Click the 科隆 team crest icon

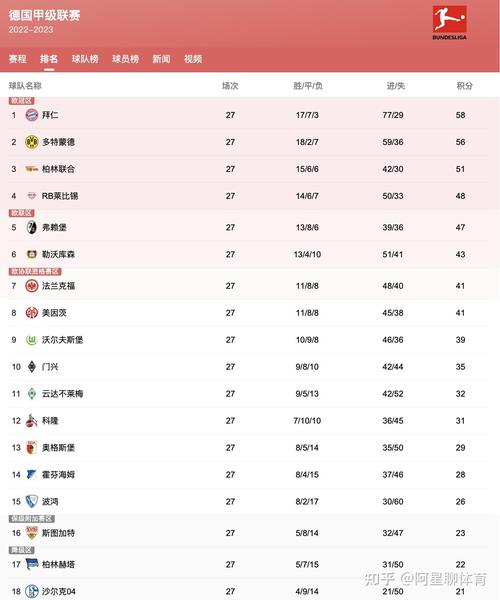pyautogui.click(x=32, y=421)
